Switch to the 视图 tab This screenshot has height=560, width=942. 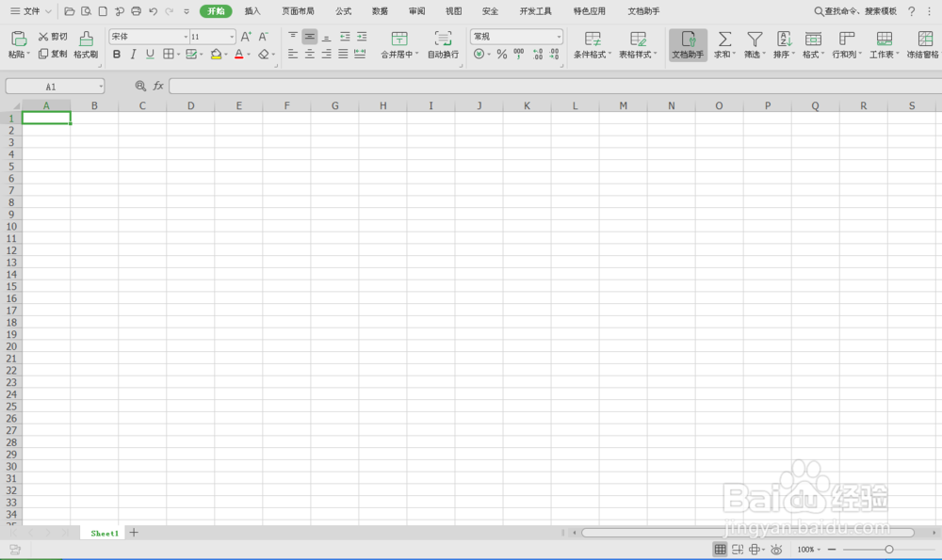coord(454,11)
